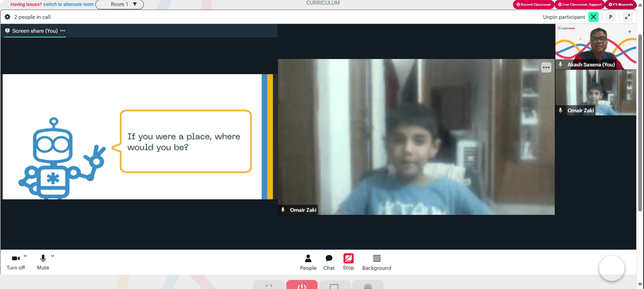Open the Chat panel
Screen dimensions: 644x289
coord(329,263)
